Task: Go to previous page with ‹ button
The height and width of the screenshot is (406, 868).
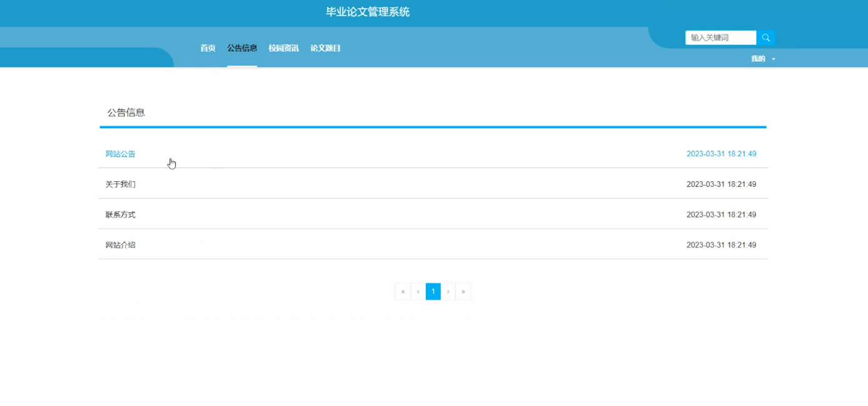Action: 418,292
